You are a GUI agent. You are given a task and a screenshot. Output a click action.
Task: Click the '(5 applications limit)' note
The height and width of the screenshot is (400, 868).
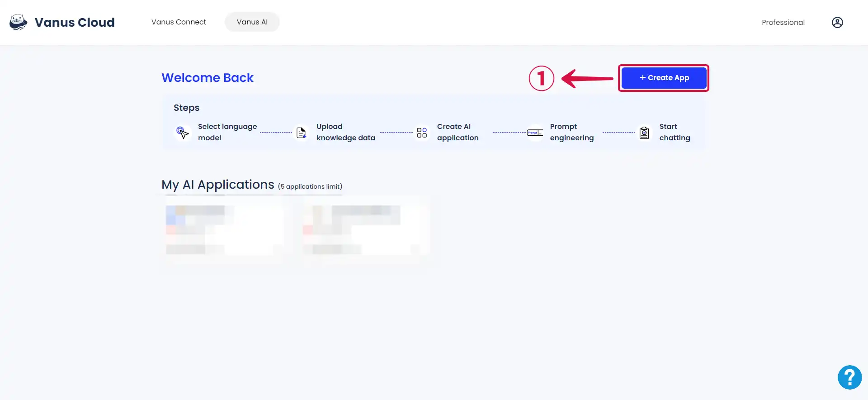pos(310,186)
